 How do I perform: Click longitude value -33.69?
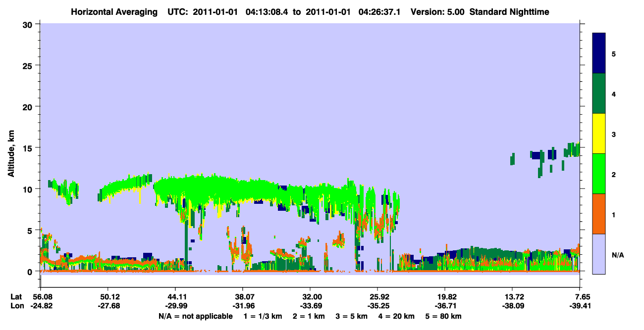(310, 306)
